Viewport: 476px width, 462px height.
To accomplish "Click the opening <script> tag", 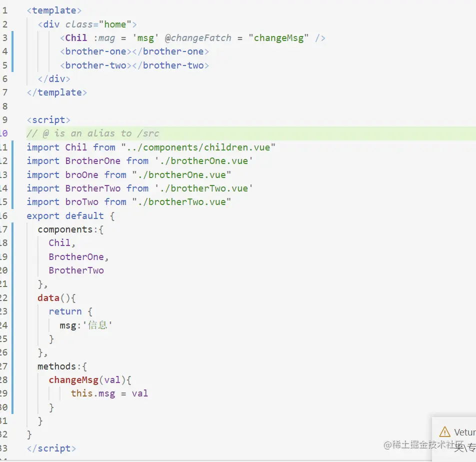I will coord(48,120).
